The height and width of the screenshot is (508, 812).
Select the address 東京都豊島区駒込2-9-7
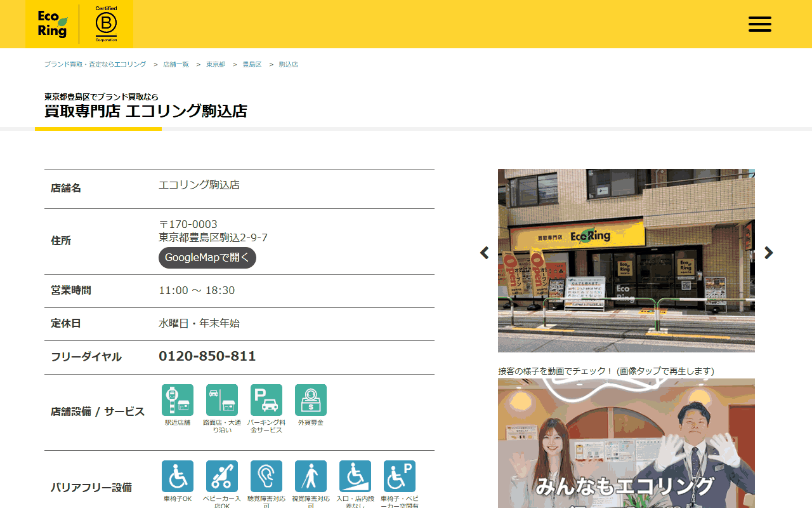tap(213, 237)
